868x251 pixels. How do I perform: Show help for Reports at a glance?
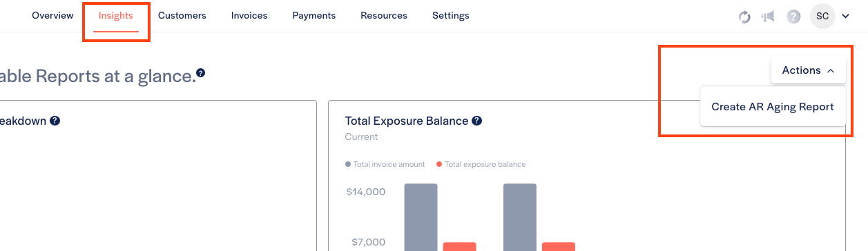point(200,72)
